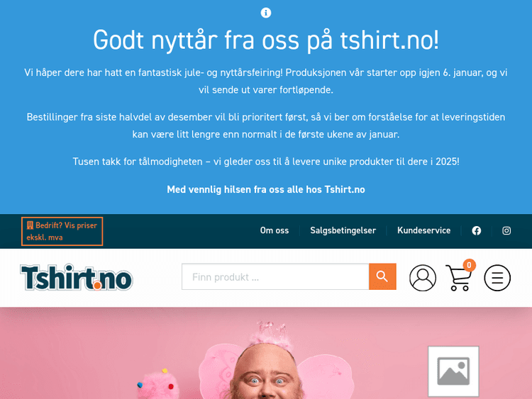Viewport: 532px width, 399px height.
Task: Click the building icon in Bedrift box
Action: 30,225
